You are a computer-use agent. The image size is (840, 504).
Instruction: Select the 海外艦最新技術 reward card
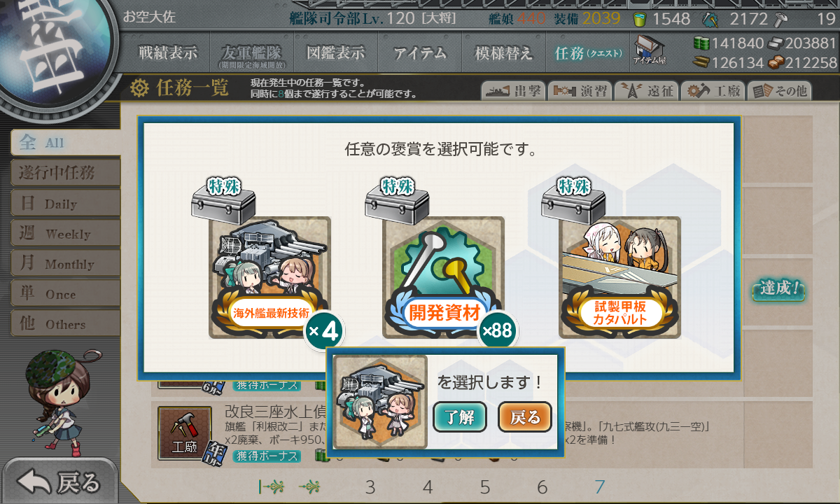pos(270,278)
